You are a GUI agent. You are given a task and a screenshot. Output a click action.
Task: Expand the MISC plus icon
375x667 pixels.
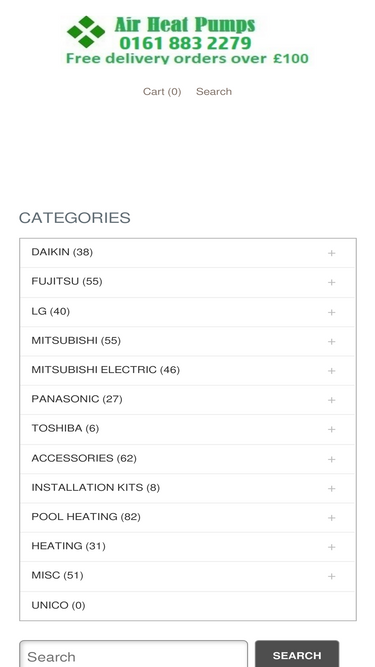pyautogui.click(x=331, y=576)
